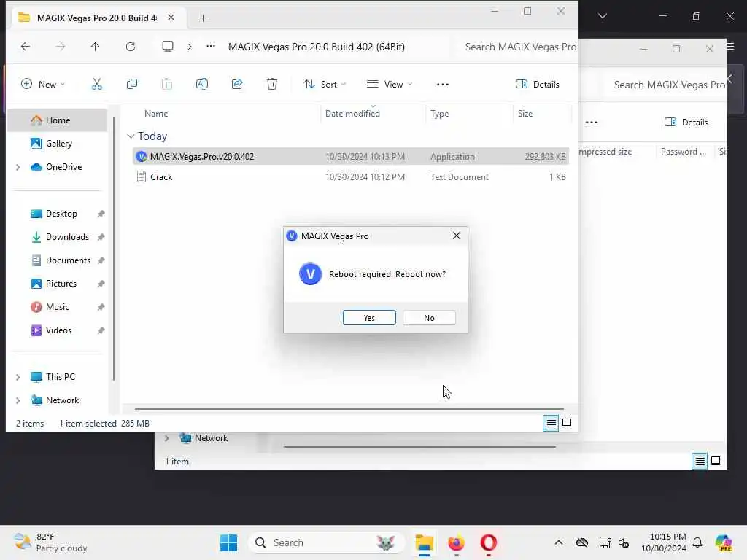
Task: Open the Sort dropdown menu
Action: [x=325, y=85]
